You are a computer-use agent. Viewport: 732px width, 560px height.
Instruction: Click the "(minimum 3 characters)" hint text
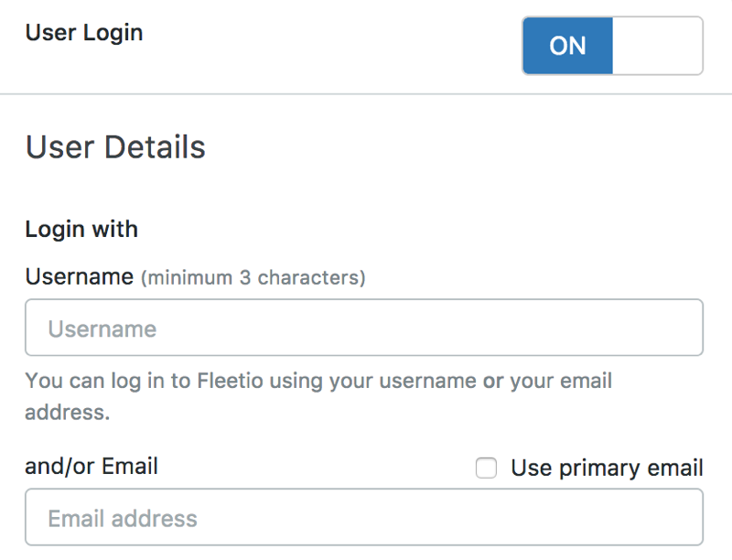coord(253,277)
